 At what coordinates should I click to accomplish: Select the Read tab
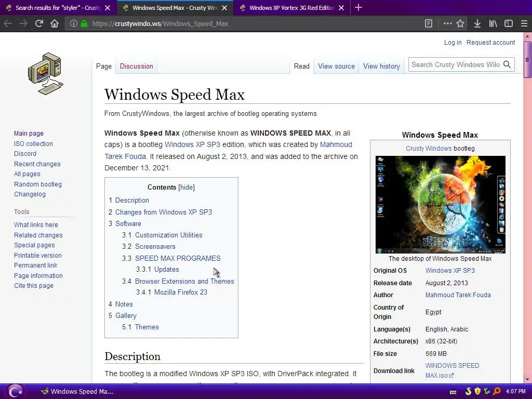point(302,66)
